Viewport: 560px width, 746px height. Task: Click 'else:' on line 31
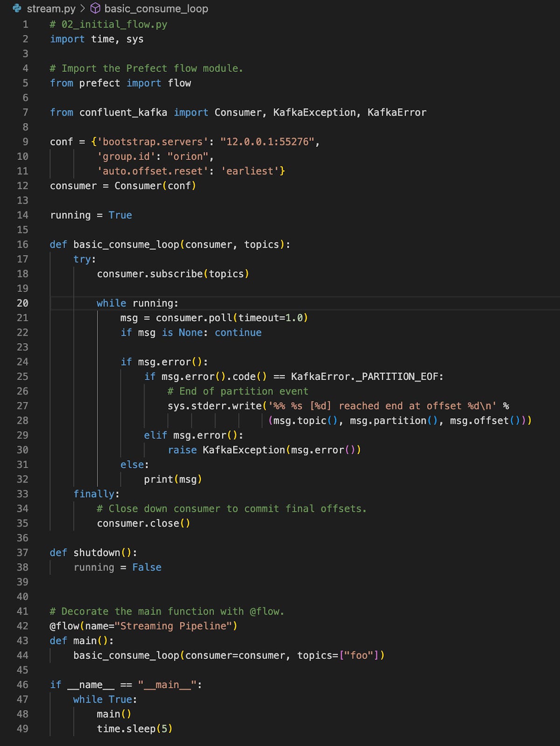point(135,464)
